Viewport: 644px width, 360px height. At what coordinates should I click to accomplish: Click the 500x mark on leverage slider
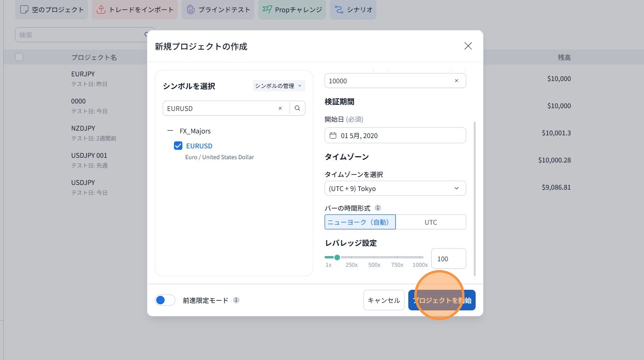click(374, 264)
